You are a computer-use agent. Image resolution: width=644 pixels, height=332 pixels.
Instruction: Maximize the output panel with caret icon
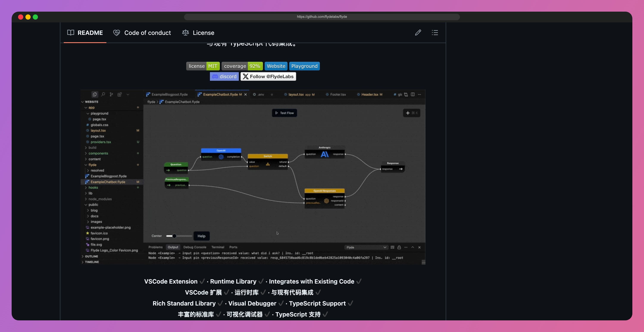pos(413,247)
